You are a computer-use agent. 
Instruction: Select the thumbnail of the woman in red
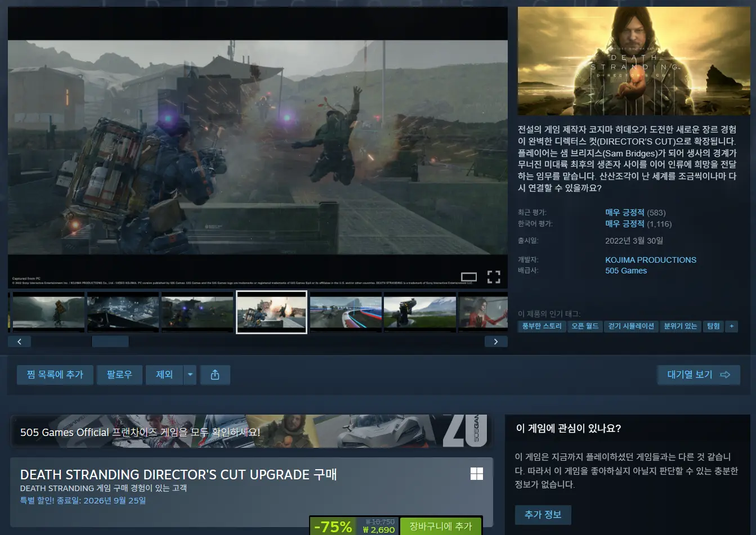484,312
